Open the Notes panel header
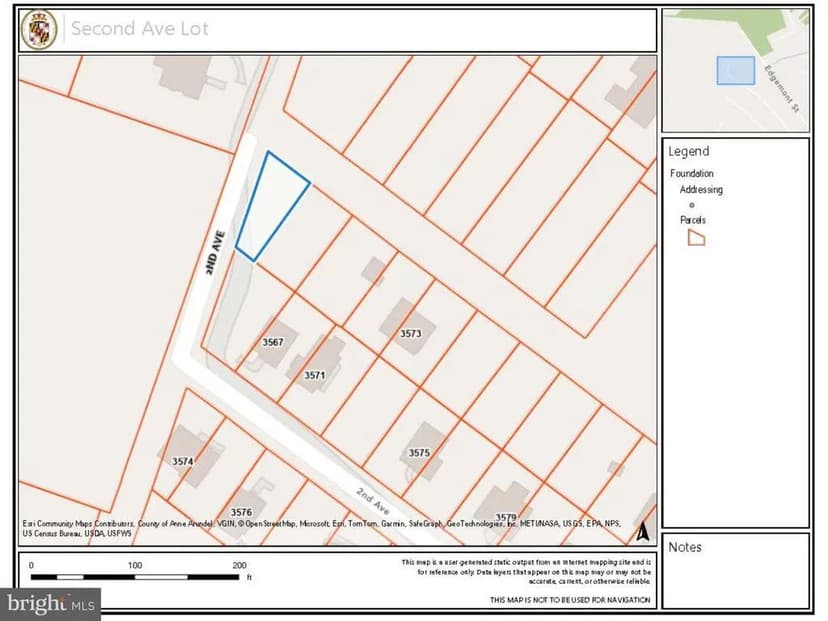828x621 pixels. pos(685,547)
